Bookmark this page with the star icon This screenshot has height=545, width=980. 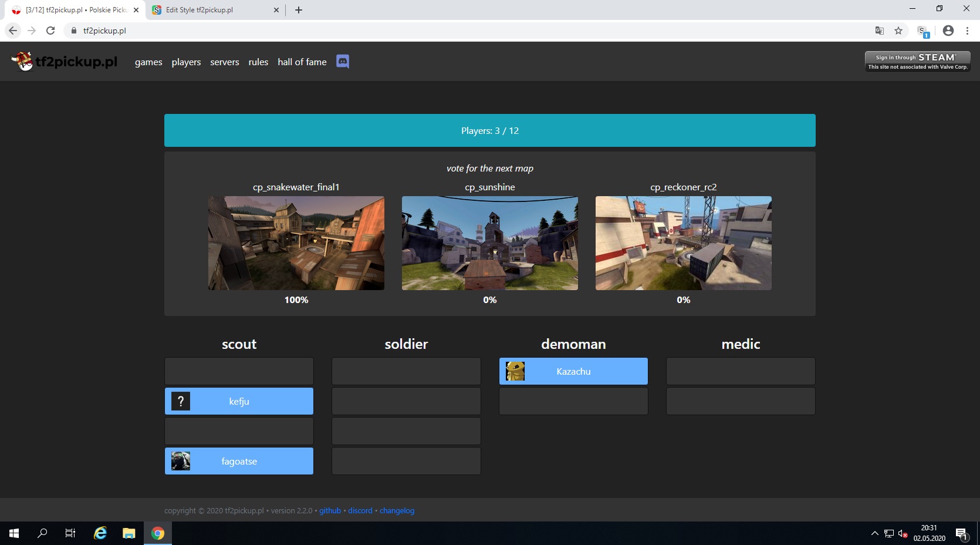tap(898, 31)
